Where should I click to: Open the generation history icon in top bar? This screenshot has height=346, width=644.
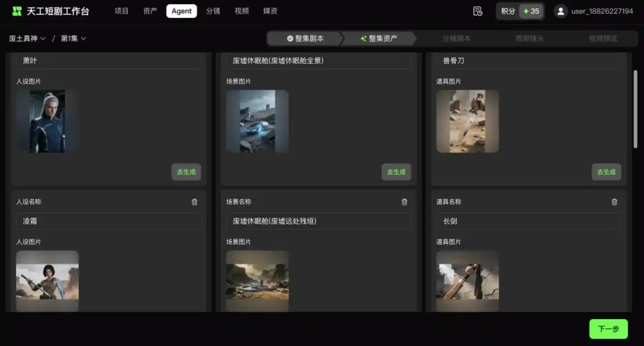tap(477, 11)
